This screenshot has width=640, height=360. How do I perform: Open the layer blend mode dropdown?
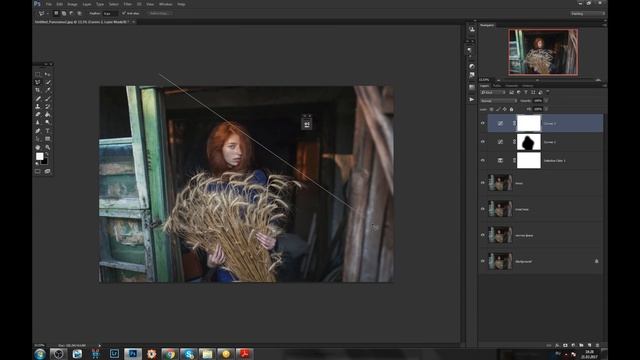[x=499, y=101]
